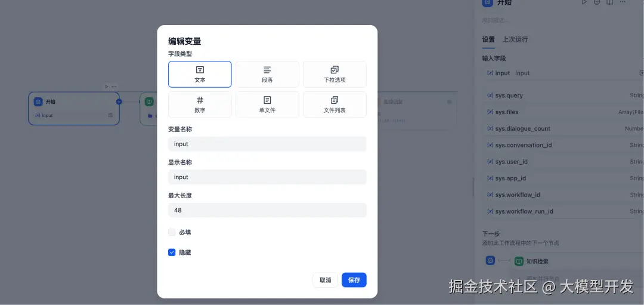Click the hash icon for 数字
The height and width of the screenshot is (305, 644).
[x=200, y=100]
